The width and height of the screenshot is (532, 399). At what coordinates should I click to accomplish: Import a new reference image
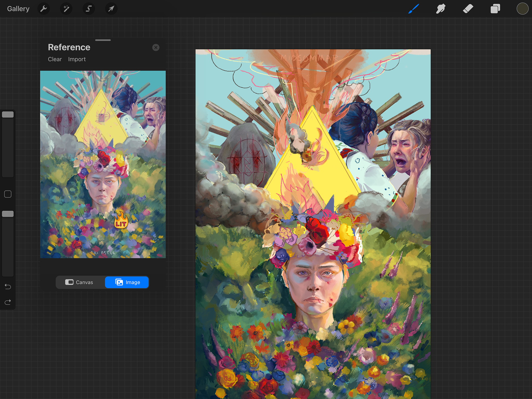click(77, 59)
